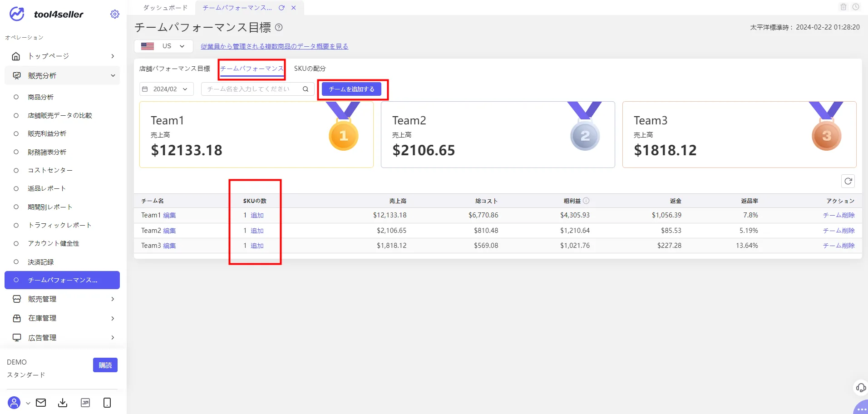Click 追加 in the Team3 SKU column
Viewport: 868px width, 414px height.
[x=257, y=246]
